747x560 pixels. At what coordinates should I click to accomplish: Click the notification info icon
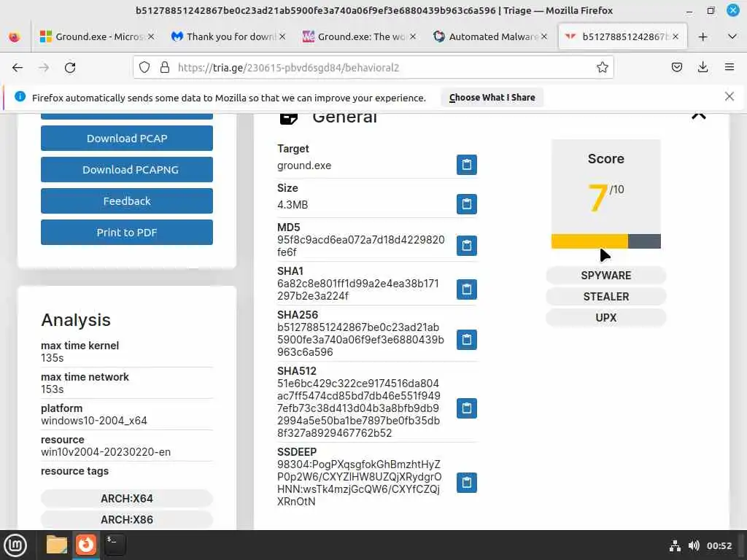coord(20,97)
